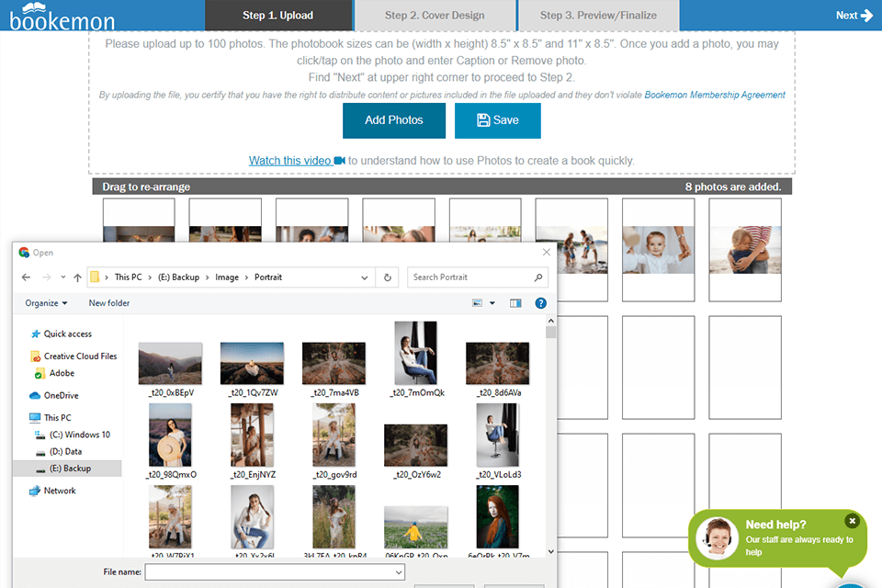This screenshot has width=882, height=588.
Task: Click the video camera icon beside link
Action: click(x=339, y=161)
